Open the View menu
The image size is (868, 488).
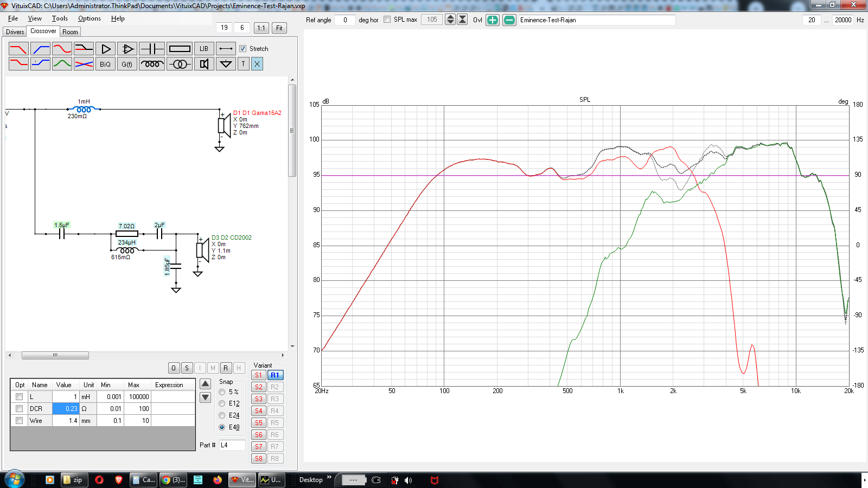coord(35,18)
